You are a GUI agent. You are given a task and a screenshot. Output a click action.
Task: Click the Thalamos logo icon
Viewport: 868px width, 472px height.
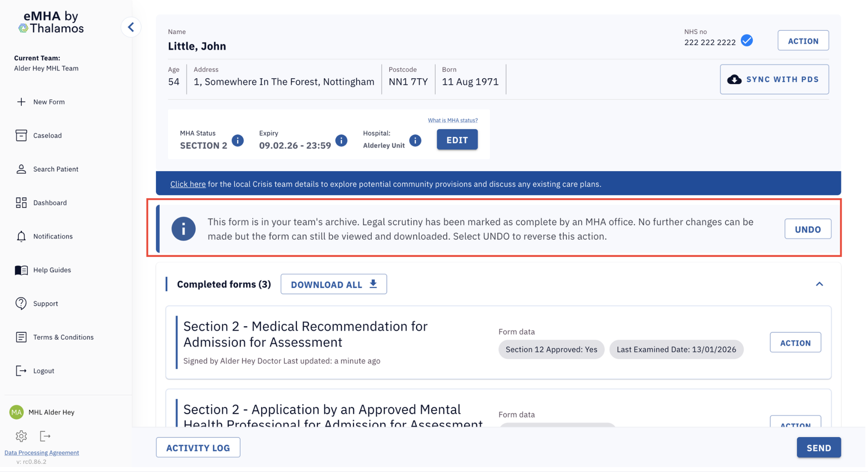coord(23,28)
